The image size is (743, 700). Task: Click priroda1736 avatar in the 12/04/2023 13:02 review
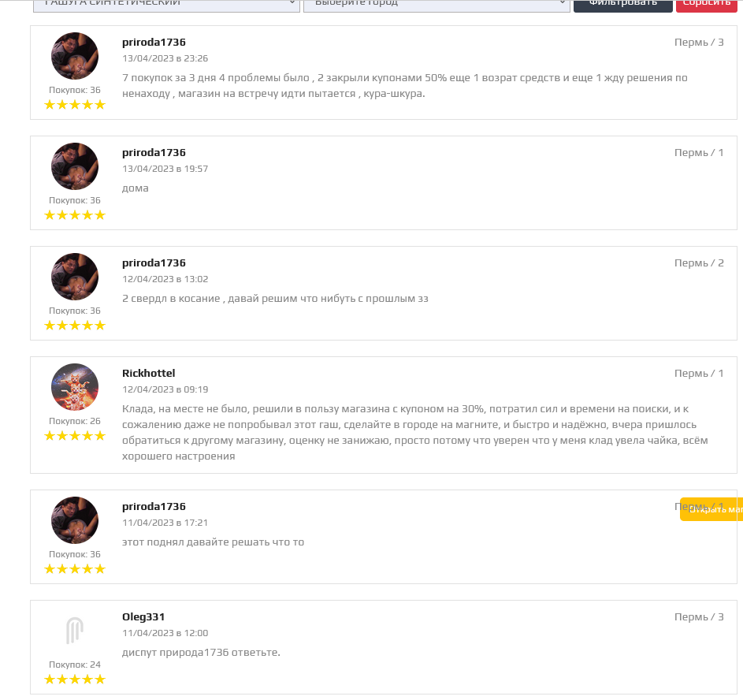coord(75,277)
